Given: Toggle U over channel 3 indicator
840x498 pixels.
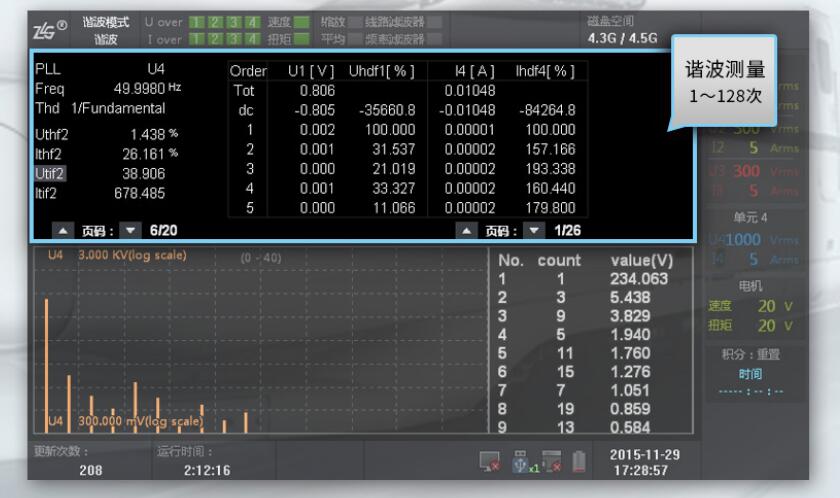Looking at the screenshot, I should pyautogui.click(x=231, y=22).
